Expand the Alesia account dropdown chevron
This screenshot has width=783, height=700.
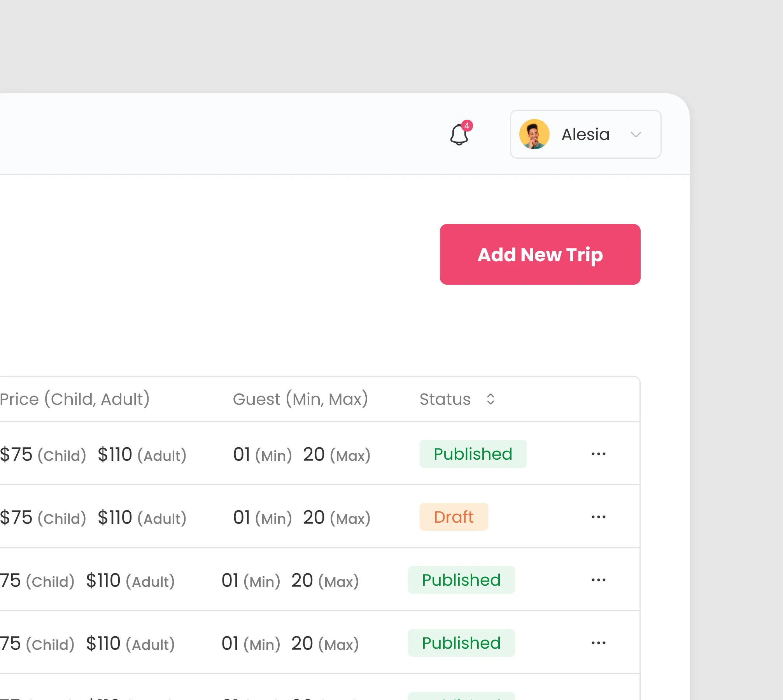point(636,135)
